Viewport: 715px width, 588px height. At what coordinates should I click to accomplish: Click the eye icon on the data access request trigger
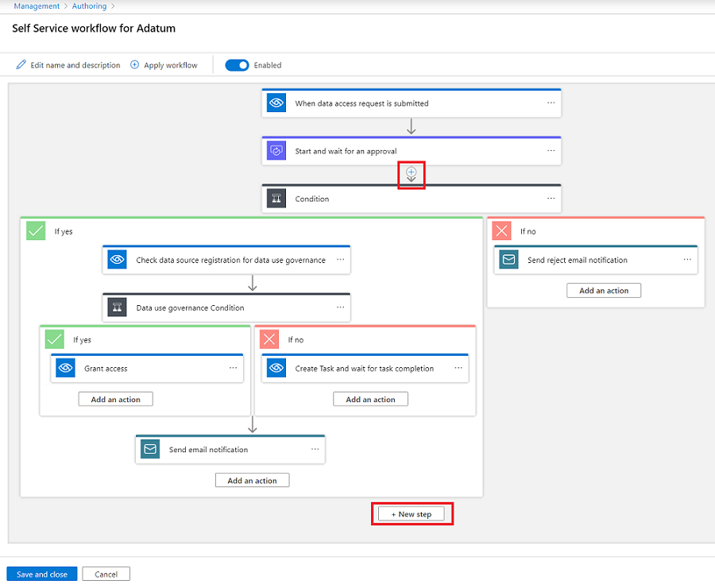(276, 103)
